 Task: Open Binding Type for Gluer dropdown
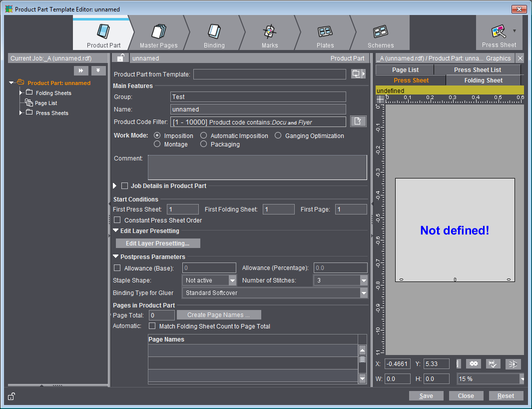point(363,293)
